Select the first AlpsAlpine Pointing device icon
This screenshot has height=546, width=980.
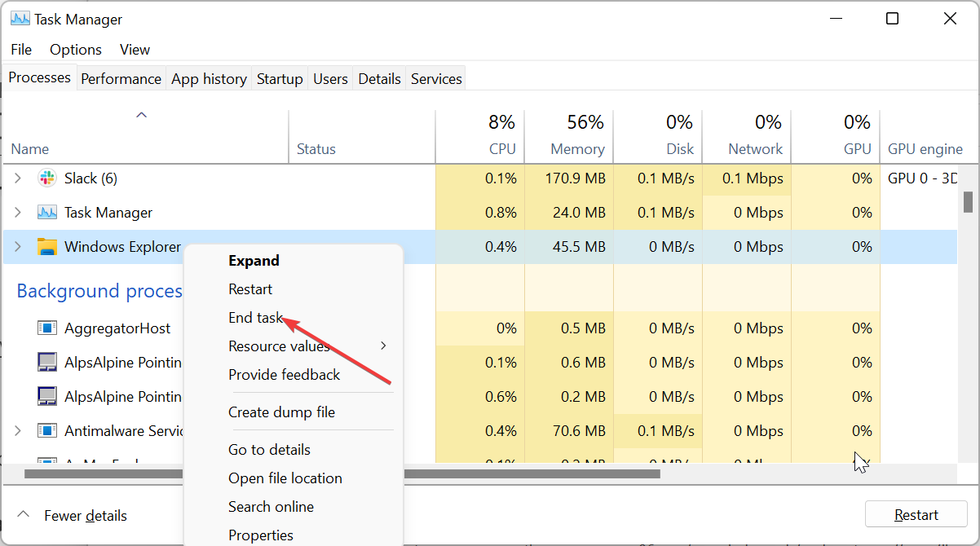(x=46, y=362)
